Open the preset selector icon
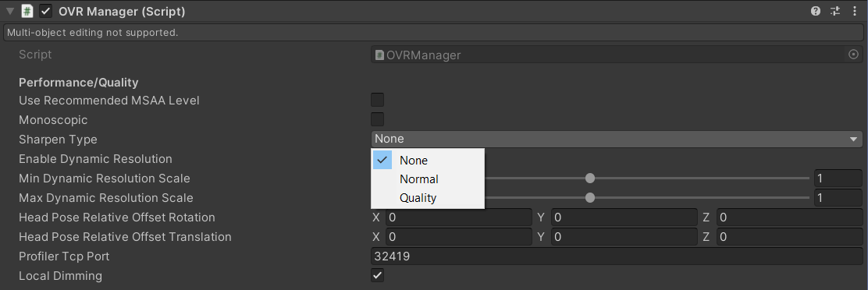 click(x=834, y=11)
